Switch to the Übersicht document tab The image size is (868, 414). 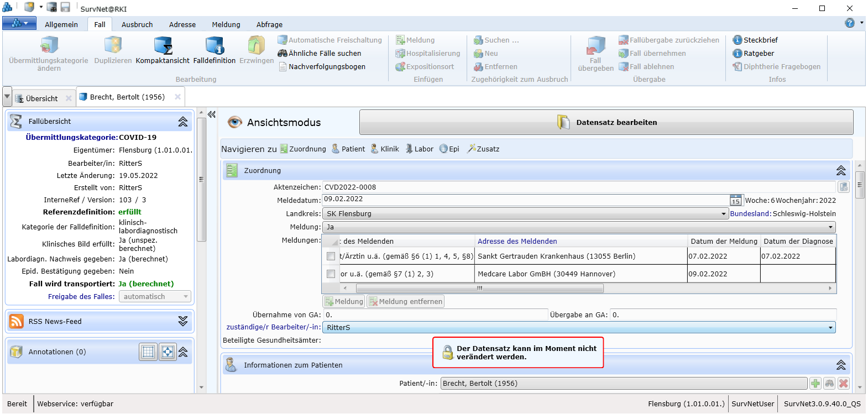point(41,98)
